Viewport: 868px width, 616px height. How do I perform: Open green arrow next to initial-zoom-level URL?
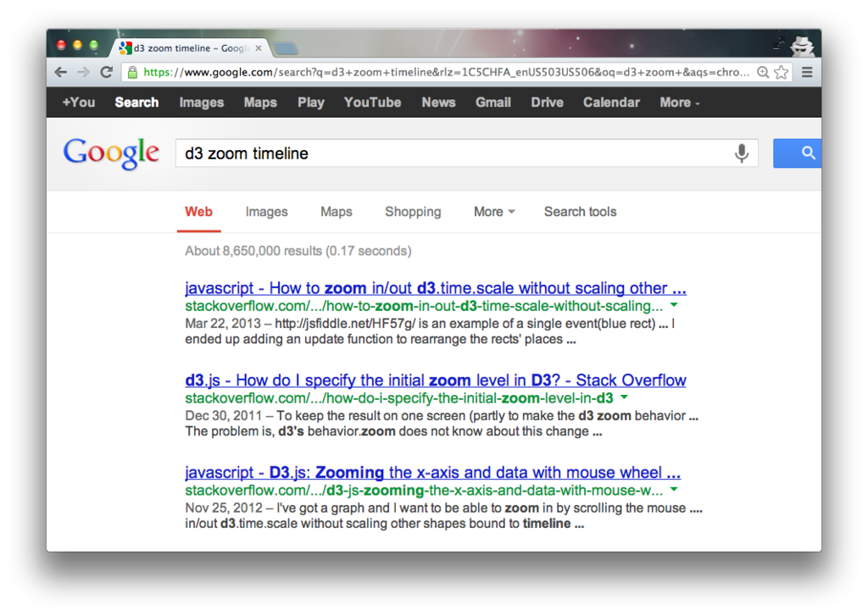tap(625, 397)
